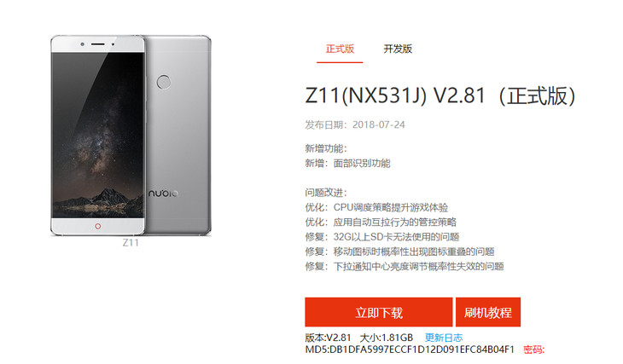Click the 问题改进 section heading

point(326,193)
